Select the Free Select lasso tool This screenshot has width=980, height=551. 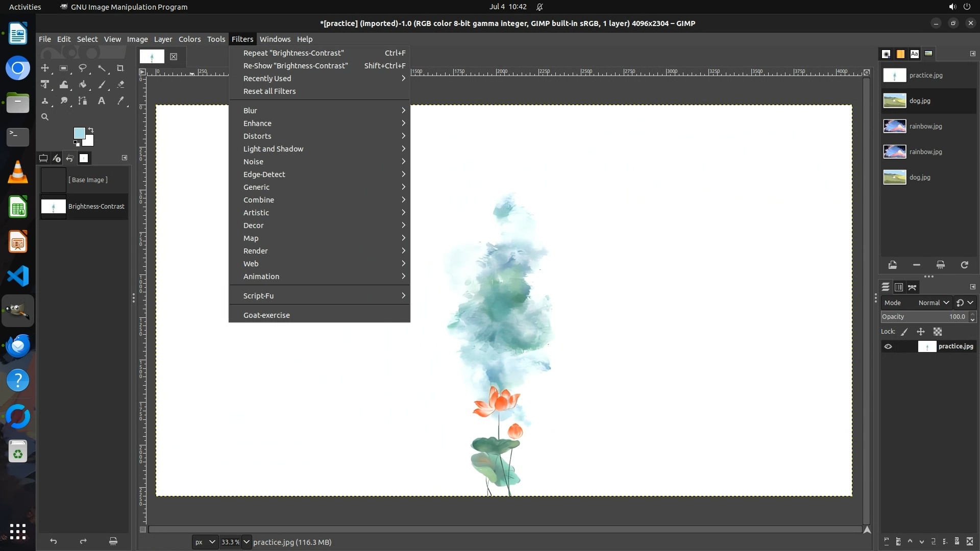[x=83, y=68]
